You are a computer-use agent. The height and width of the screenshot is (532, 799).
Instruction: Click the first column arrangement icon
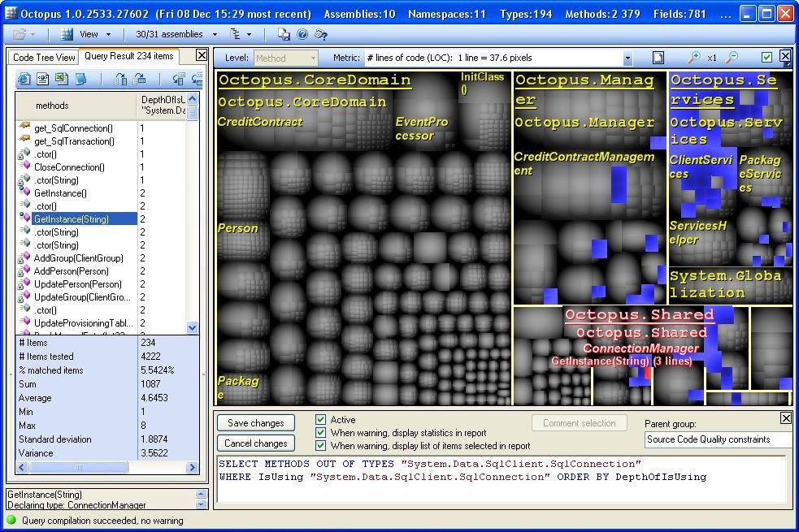pos(120,79)
